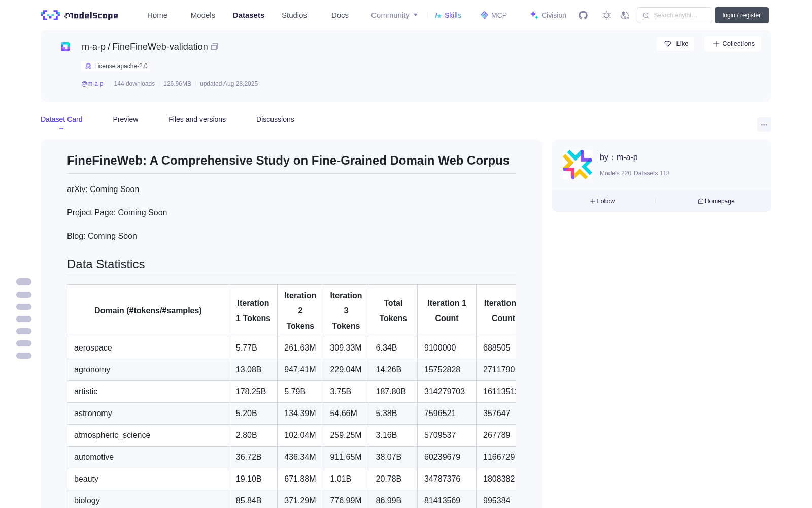Open the Discussions tab
812x508 pixels.
pyautogui.click(x=275, y=119)
